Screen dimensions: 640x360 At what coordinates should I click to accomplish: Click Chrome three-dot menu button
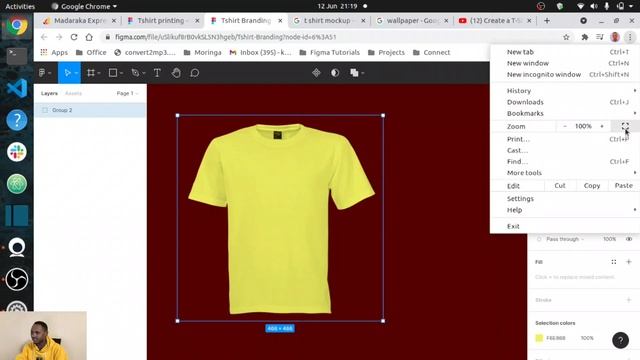point(630,37)
